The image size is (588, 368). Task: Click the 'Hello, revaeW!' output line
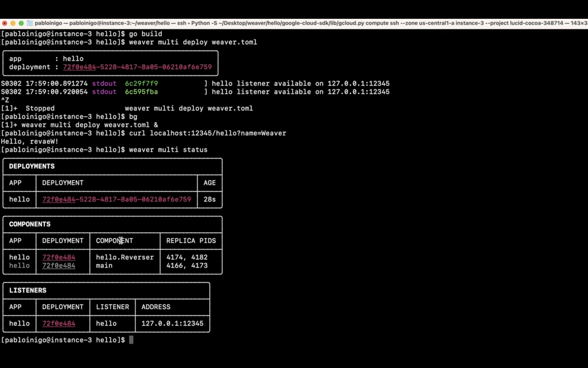(x=30, y=141)
